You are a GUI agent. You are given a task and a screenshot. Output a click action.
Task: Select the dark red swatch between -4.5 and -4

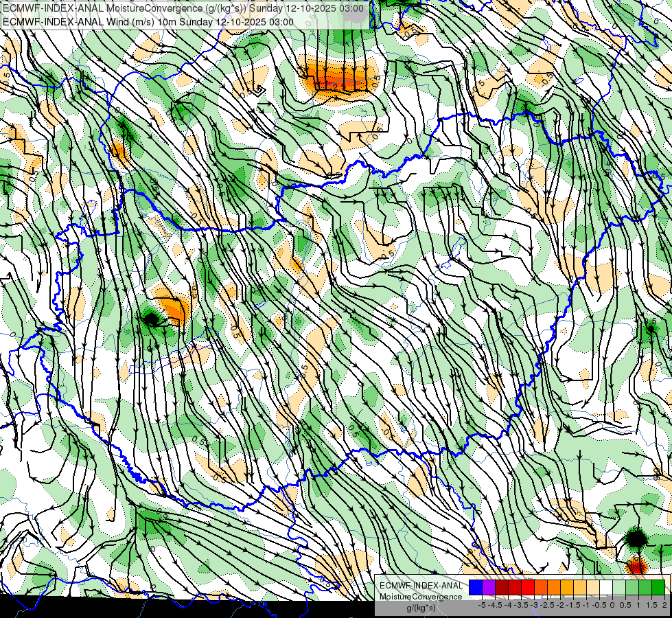502,587
